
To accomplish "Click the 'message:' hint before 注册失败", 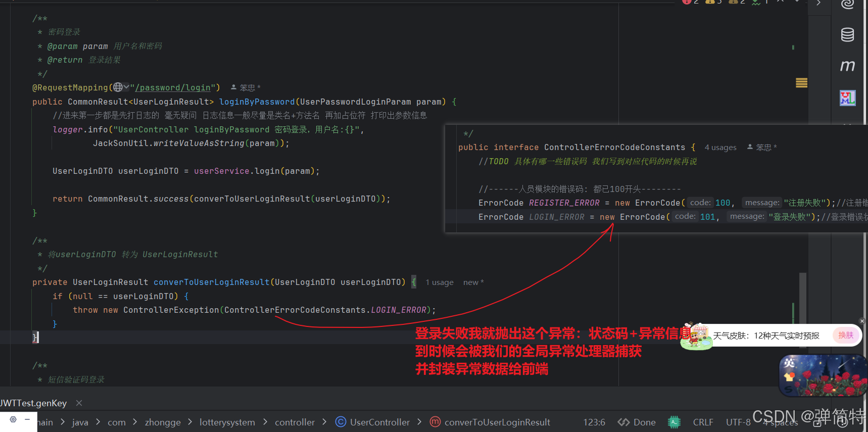I will click(x=762, y=203).
